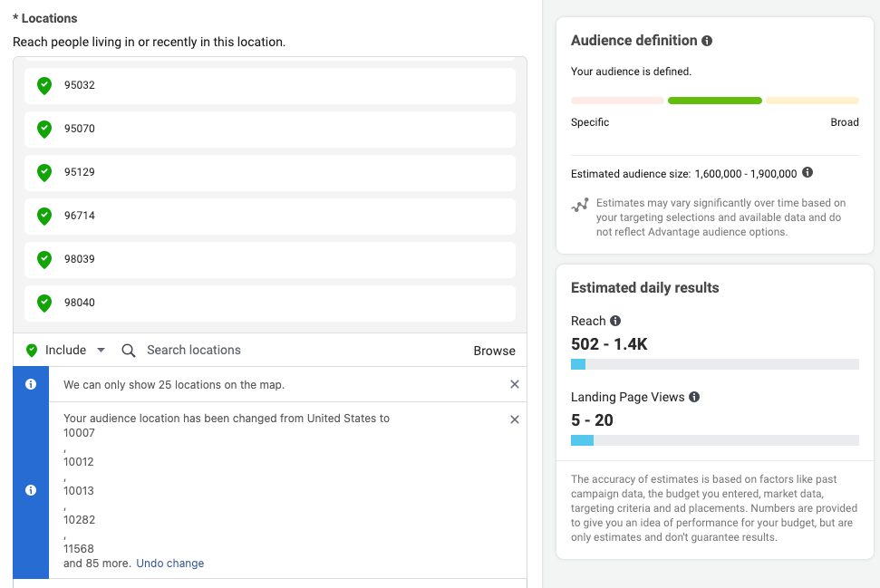This screenshot has width=880, height=588.
Task: Click the Audience definition info icon
Action: (706, 41)
